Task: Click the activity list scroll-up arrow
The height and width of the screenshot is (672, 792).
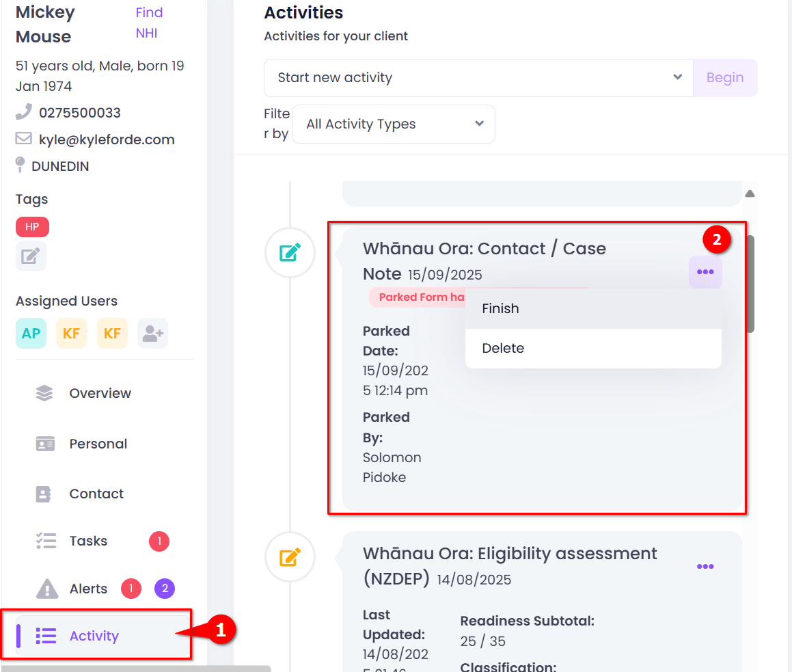Action: (x=750, y=193)
